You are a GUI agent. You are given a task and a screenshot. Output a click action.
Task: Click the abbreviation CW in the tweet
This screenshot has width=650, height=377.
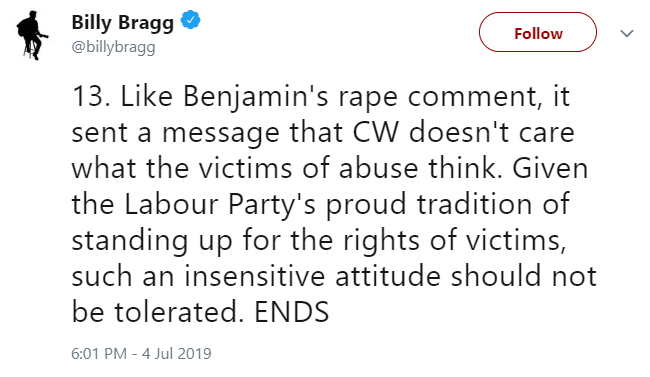(x=376, y=132)
